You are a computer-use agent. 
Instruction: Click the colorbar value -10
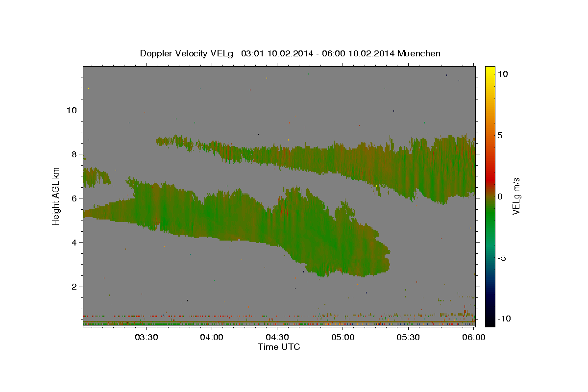504,318
